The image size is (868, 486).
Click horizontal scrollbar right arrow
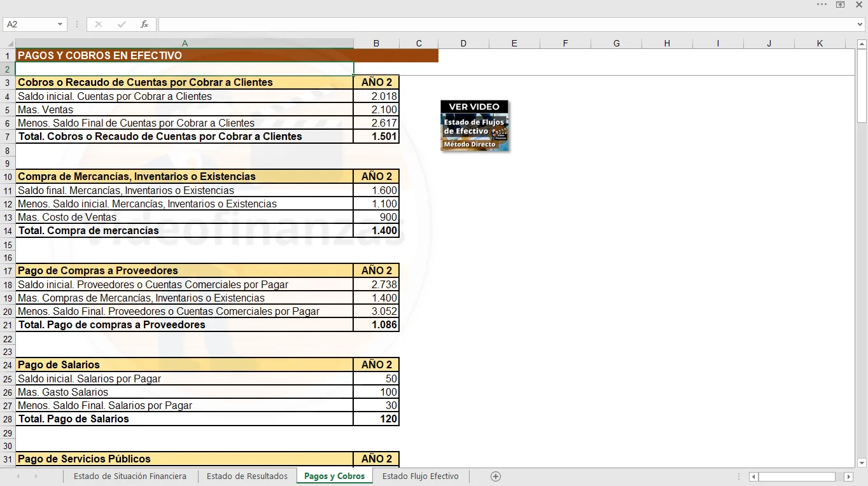[x=848, y=476]
